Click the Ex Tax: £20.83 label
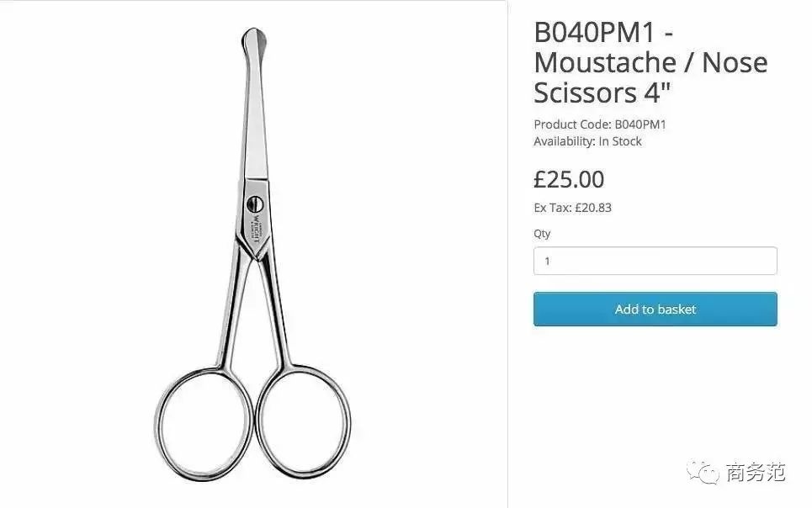Viewport: 812px width, 508px height. pos(572,208)
